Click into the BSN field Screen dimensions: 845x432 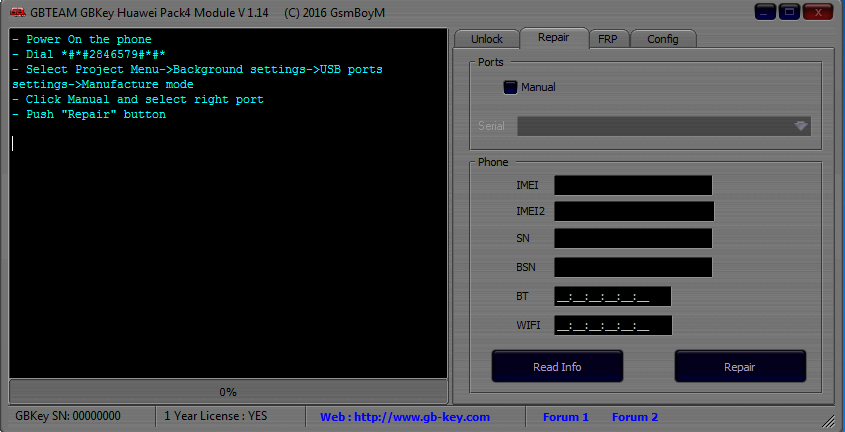tap(633, 267)
